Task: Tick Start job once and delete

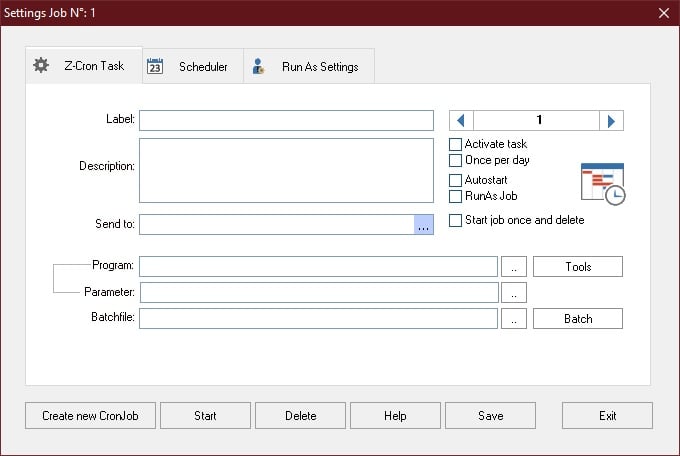Action: (x=456, y=220)
